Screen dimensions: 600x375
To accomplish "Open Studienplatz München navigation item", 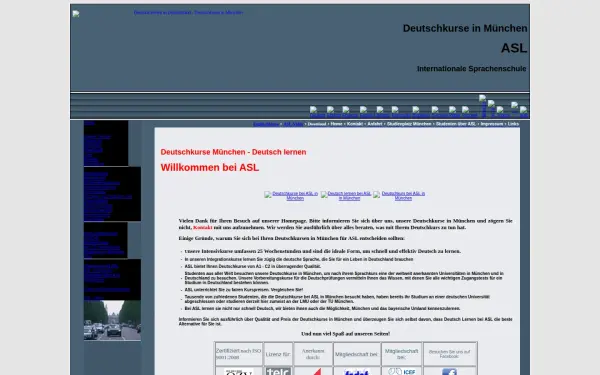I will [409, 124].
